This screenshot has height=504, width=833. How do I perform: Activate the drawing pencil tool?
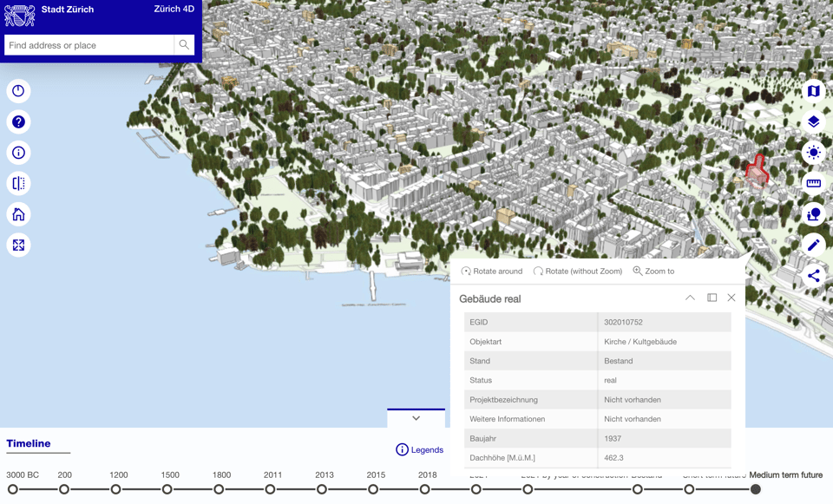813,245
